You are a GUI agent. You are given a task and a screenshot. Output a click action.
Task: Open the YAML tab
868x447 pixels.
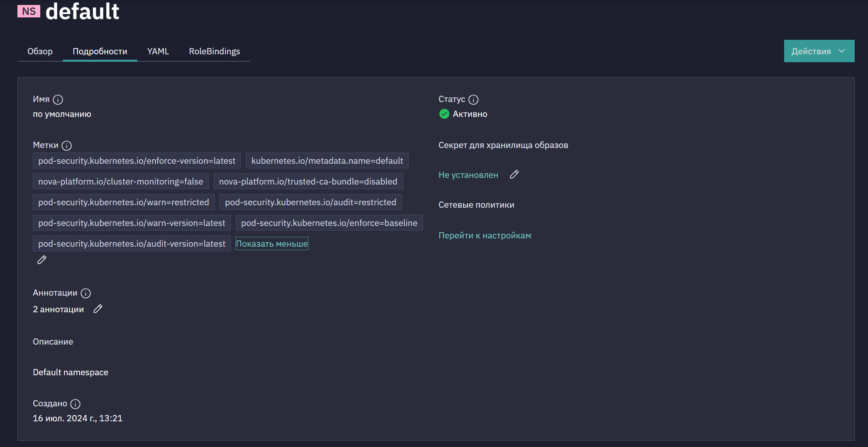pos(158,51)
